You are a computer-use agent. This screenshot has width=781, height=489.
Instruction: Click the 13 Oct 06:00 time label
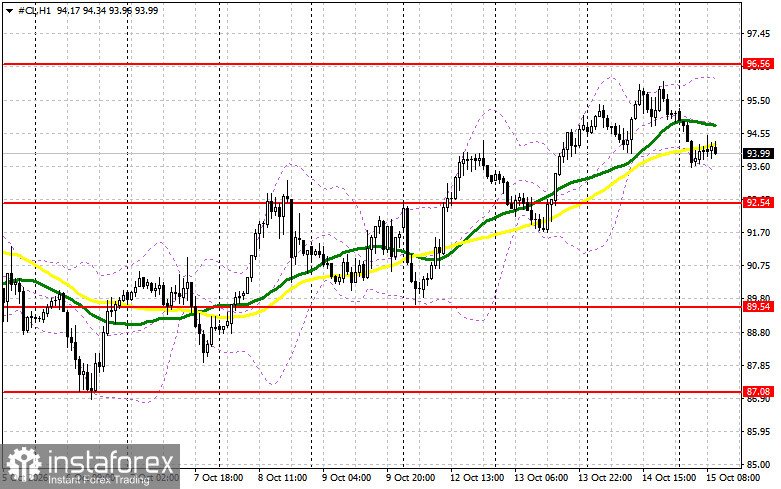pyautogui.click(x=541, y=478)
